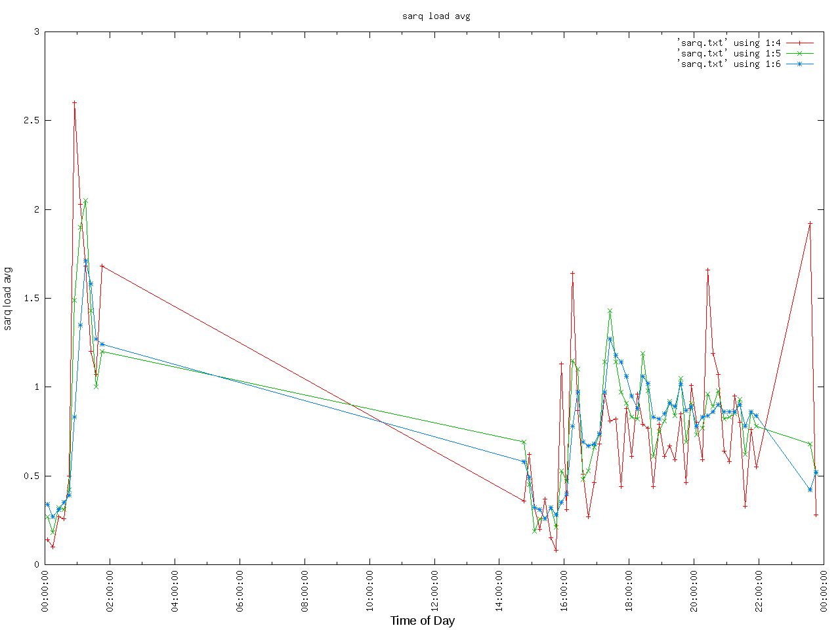Click the 16:00:00 x-axis tick label
This screenshot has height=630, width=840.
tap(564, 591)
